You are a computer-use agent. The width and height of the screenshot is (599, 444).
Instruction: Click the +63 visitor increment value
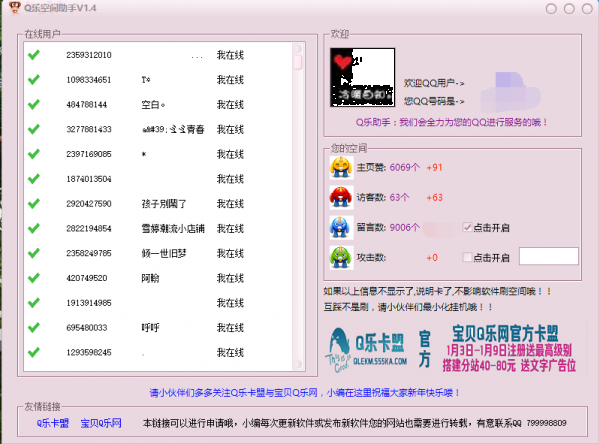[434, 198]
